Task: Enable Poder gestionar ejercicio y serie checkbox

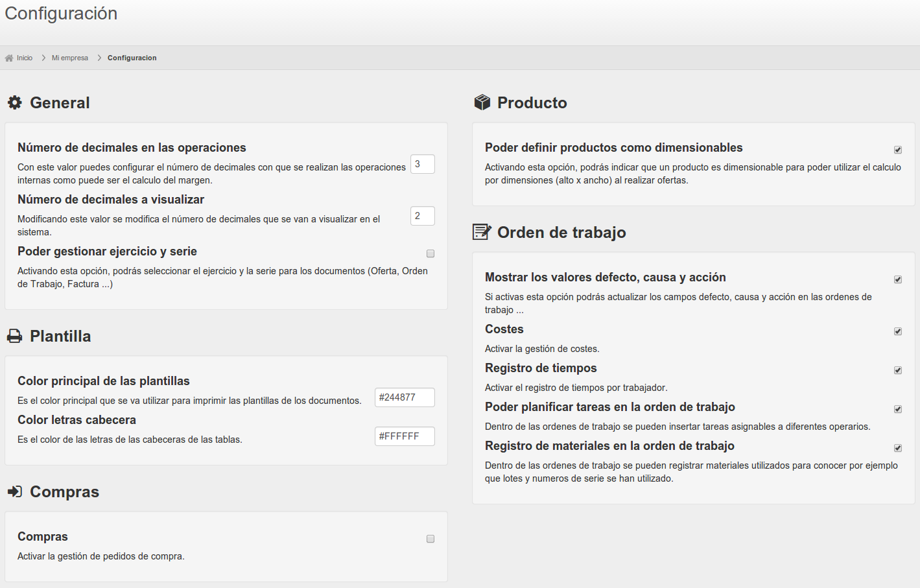Action: (x=431, y=253)
